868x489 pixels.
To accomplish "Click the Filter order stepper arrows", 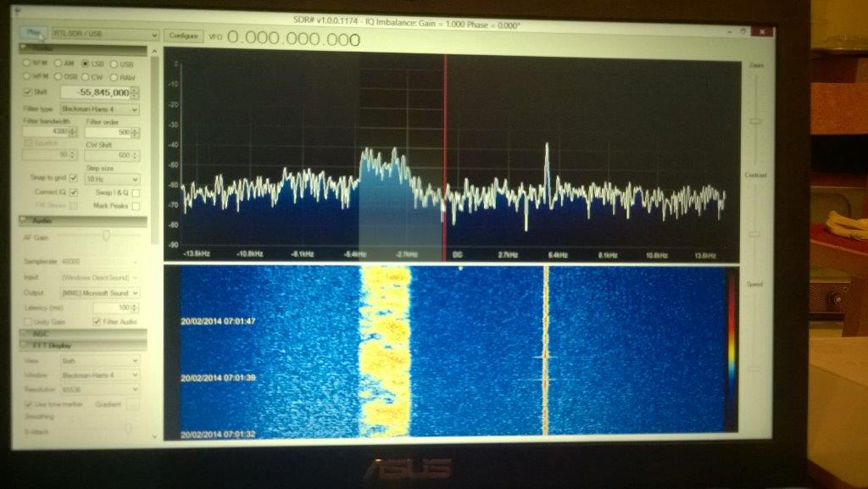I will [x=136, y=132].
